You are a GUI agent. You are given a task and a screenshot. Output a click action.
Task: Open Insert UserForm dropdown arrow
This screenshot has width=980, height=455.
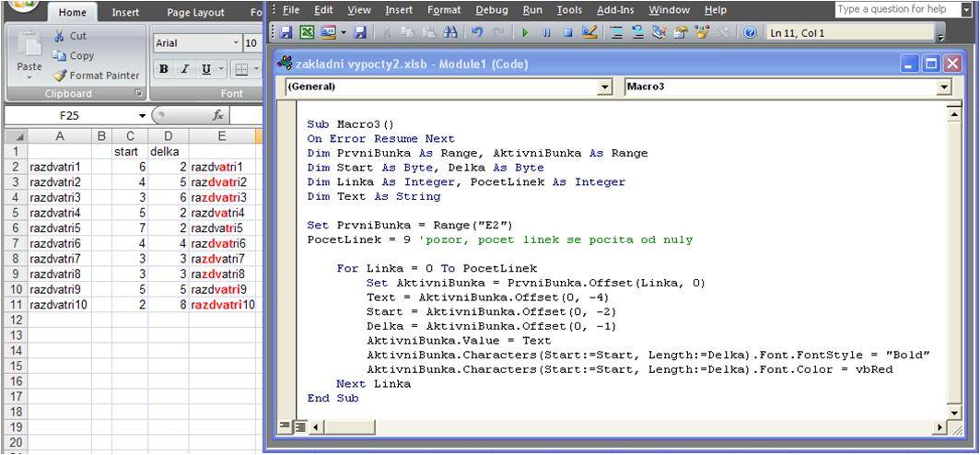344,32
